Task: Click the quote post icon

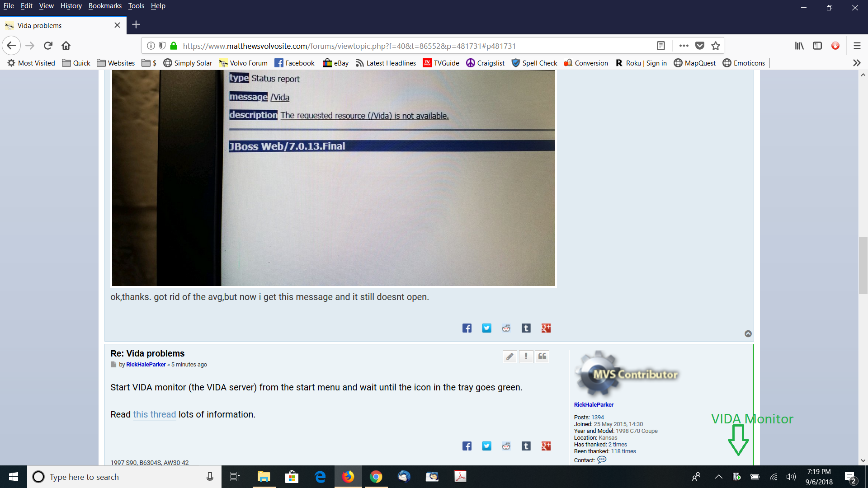Action: [x=542, y=357]
